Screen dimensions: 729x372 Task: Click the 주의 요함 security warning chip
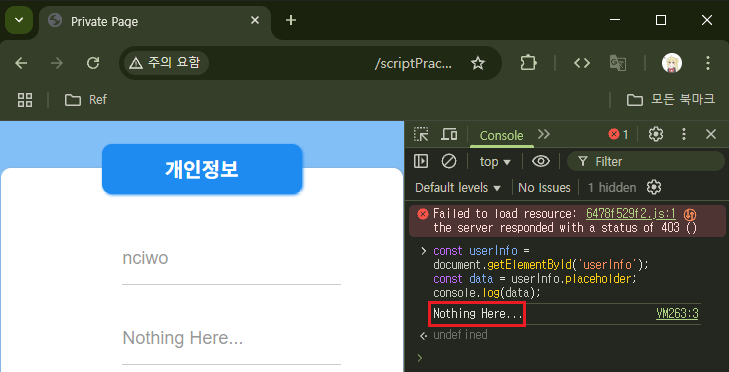pos(165,63)
